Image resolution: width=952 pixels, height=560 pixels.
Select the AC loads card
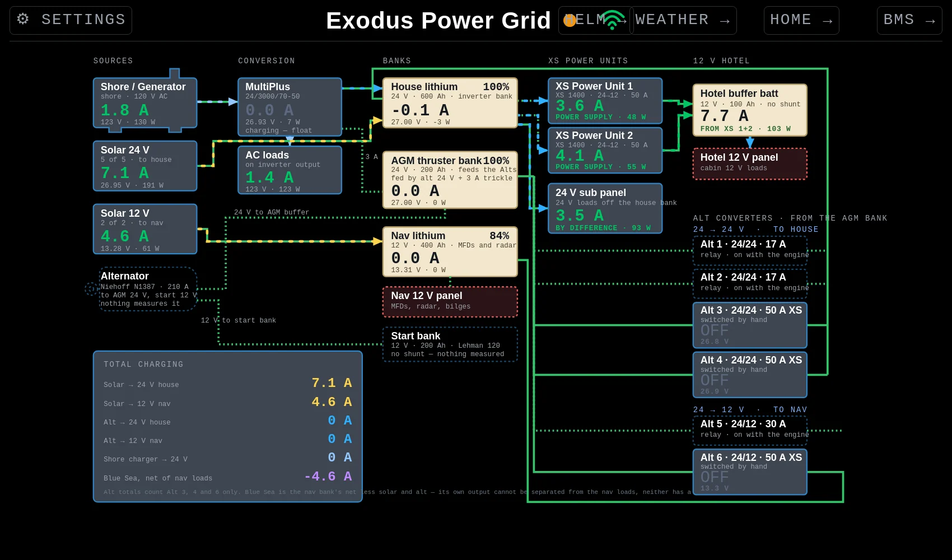coord(290,170)
